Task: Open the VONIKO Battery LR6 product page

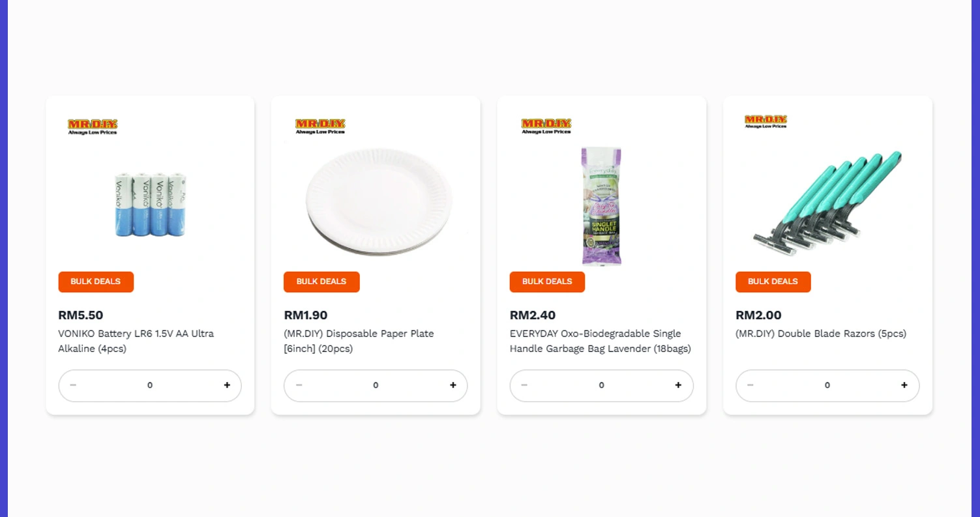Action: coord(136,341)
